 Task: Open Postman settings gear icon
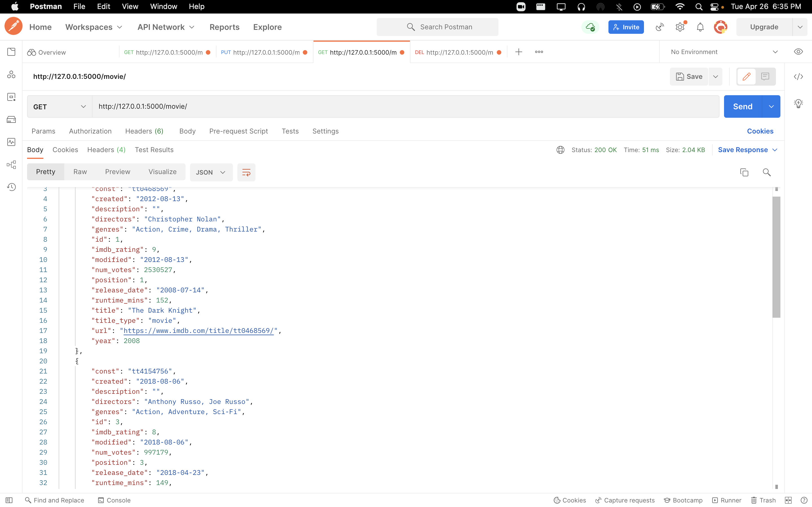(680, 27)
